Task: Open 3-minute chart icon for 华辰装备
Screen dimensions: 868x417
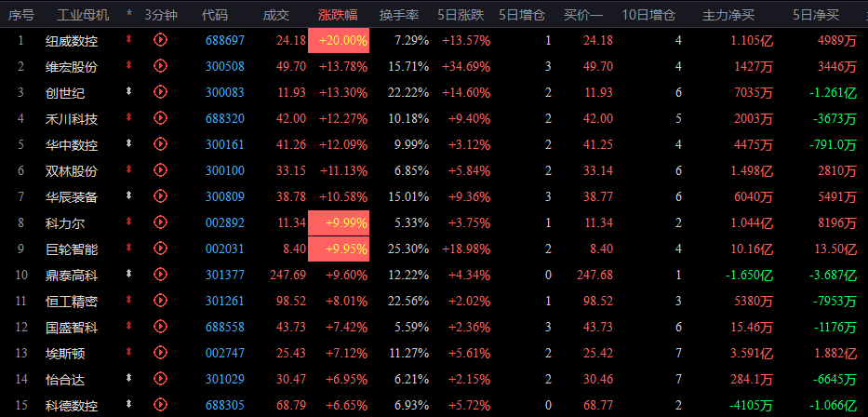Action: click(161, 196)
